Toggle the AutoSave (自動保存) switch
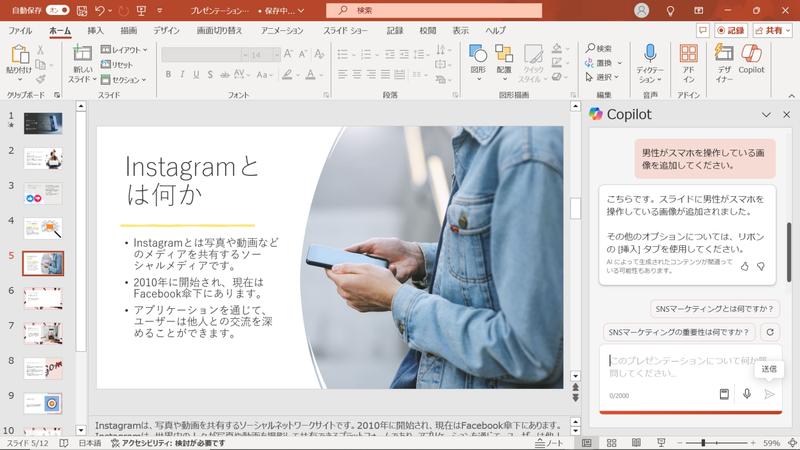The width and height of the screenshot is (800, 450). pos(58,10)
